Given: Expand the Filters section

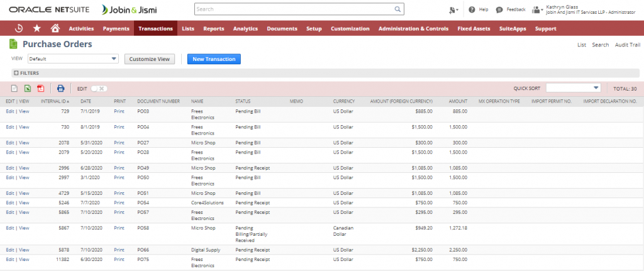Looking at the screenshot, I should 26,73.
